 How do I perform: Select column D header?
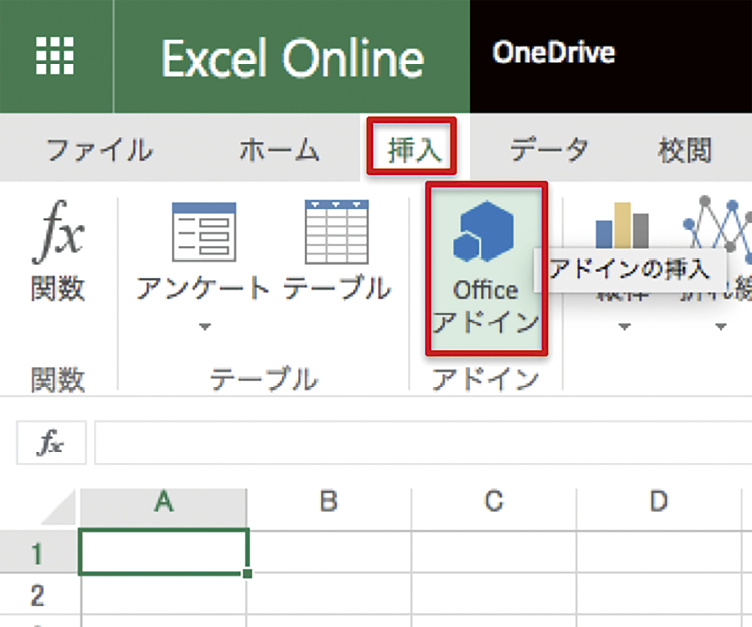tap(659, 508)
